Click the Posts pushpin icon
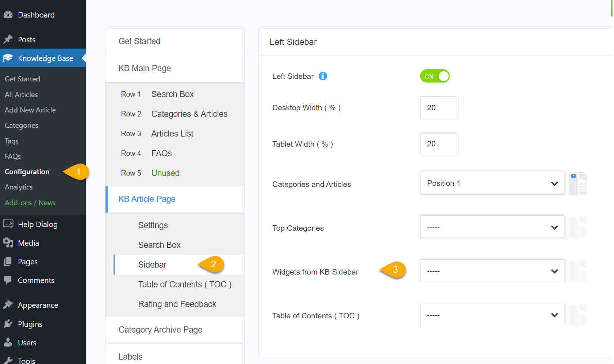 click(8, 39)
